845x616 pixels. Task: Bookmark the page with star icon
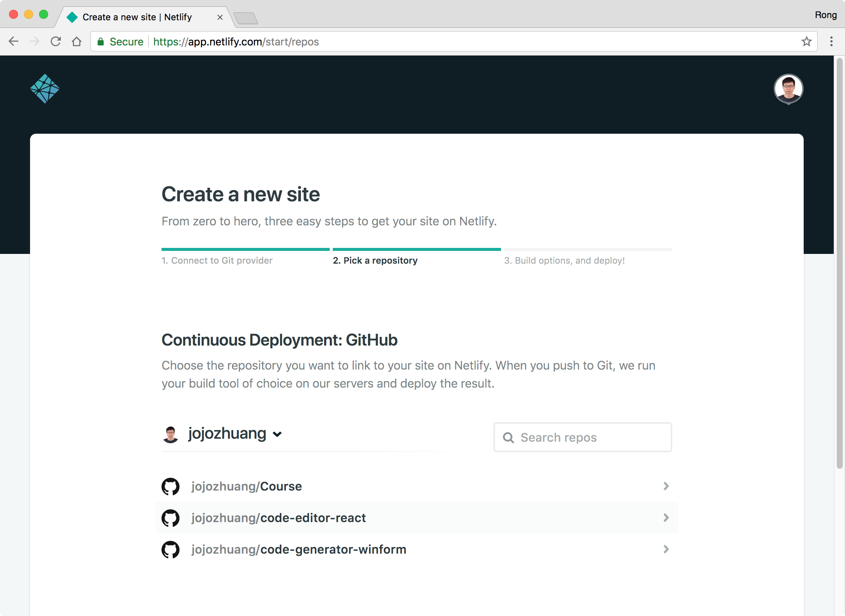[x=806, y=41]
